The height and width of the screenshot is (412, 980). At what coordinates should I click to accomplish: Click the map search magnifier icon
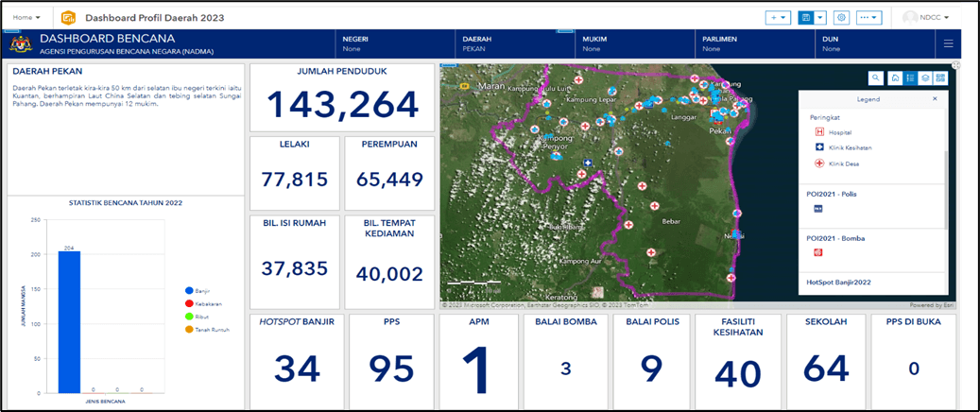(876, 78)
